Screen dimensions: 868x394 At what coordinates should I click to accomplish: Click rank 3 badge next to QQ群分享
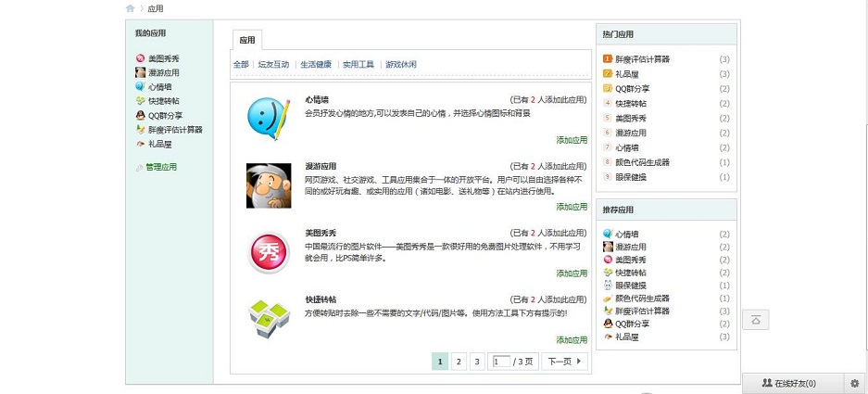pyautogui.click(x=608, y=89)
